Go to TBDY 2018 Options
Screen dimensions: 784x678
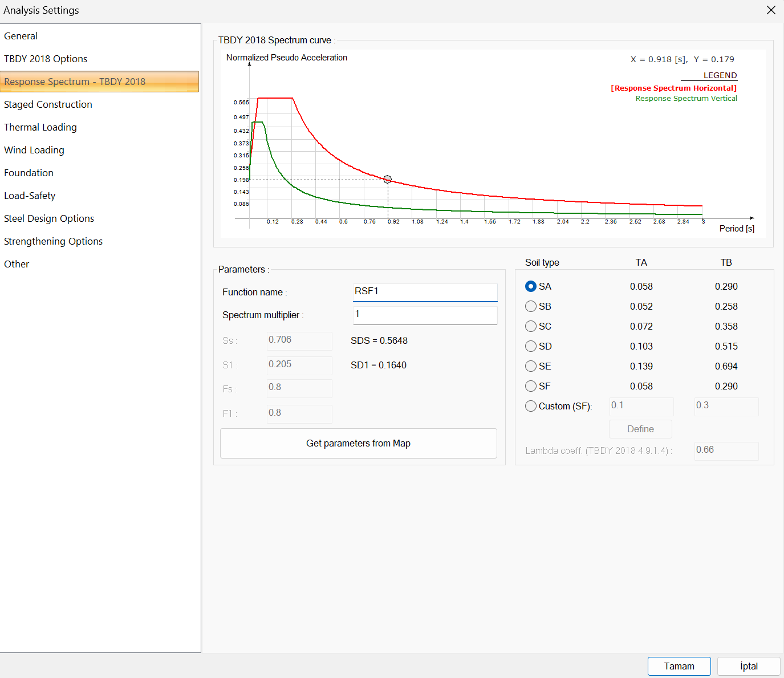46,59
